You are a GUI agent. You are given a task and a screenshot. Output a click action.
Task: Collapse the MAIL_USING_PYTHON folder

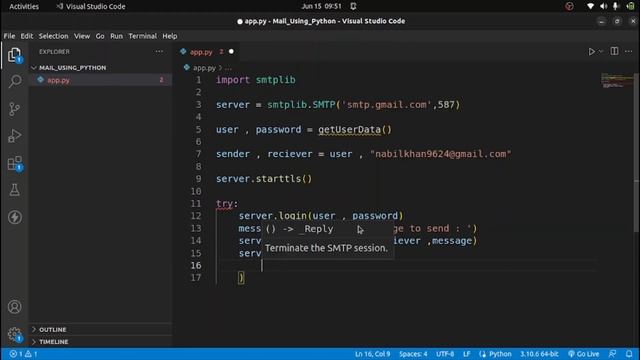coord(72,68)
